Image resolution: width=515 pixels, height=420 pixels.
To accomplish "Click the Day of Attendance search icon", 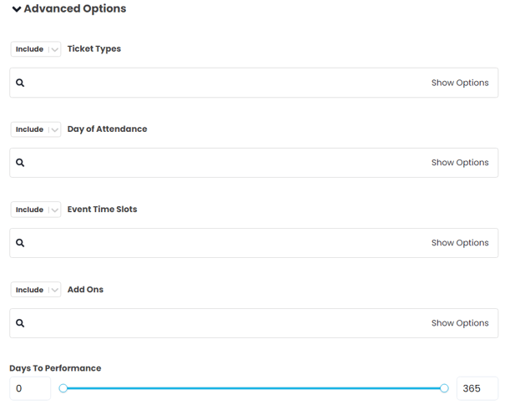I will pyautogui.click(x=20, y=163).
